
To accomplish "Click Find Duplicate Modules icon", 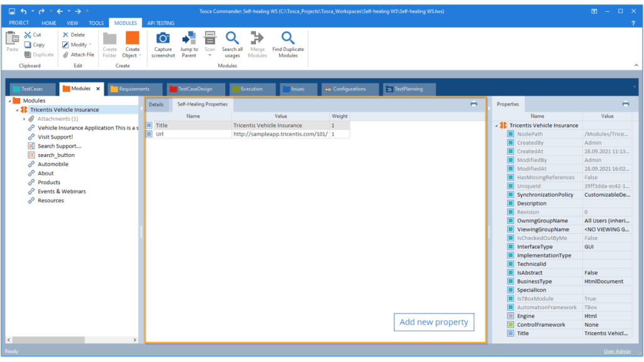I will tap(287, 39).
